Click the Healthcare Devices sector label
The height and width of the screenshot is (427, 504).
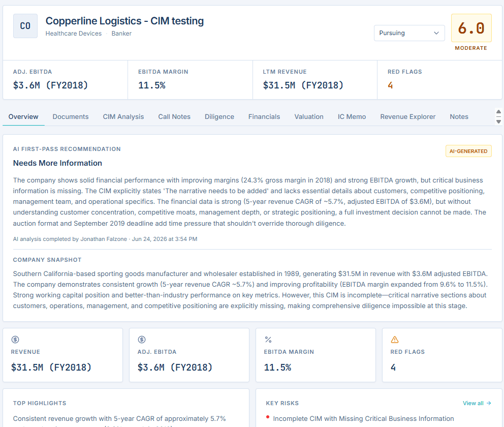tap(74, 34)
